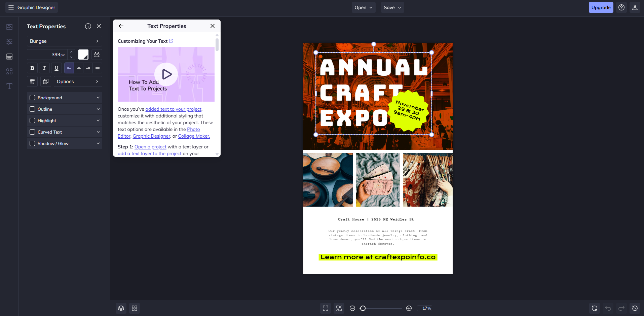
Task: Decrease font size with down stepper arrow
Action: [71, 57]
